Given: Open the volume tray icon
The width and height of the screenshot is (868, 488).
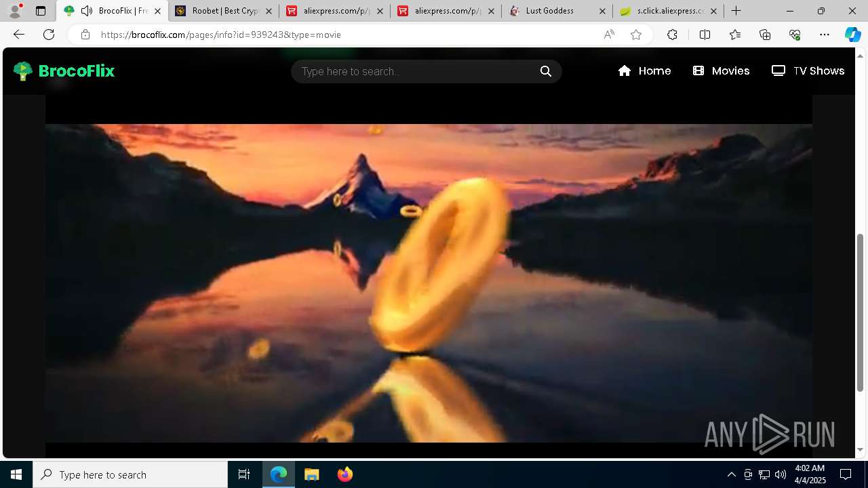Looking at the screenshot, I should click(x=781, y=474).
